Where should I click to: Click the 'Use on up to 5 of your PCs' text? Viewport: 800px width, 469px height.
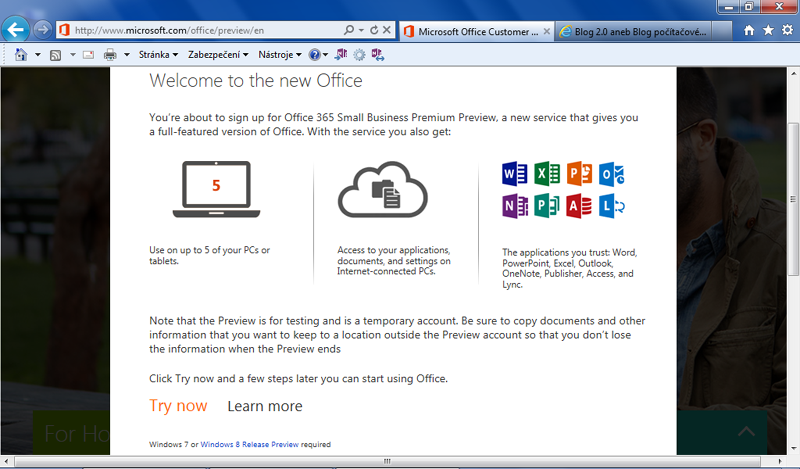(209, 255)
